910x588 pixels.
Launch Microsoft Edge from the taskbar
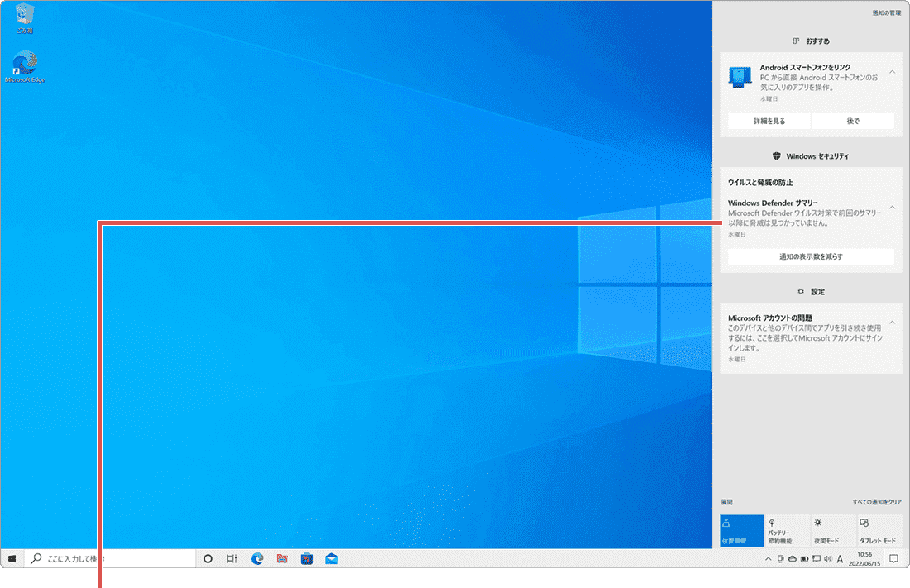[x=257, y=559]
